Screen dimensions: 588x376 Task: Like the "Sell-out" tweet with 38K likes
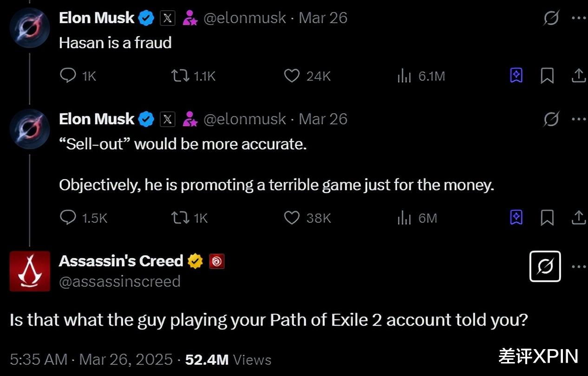click(292, 217)
